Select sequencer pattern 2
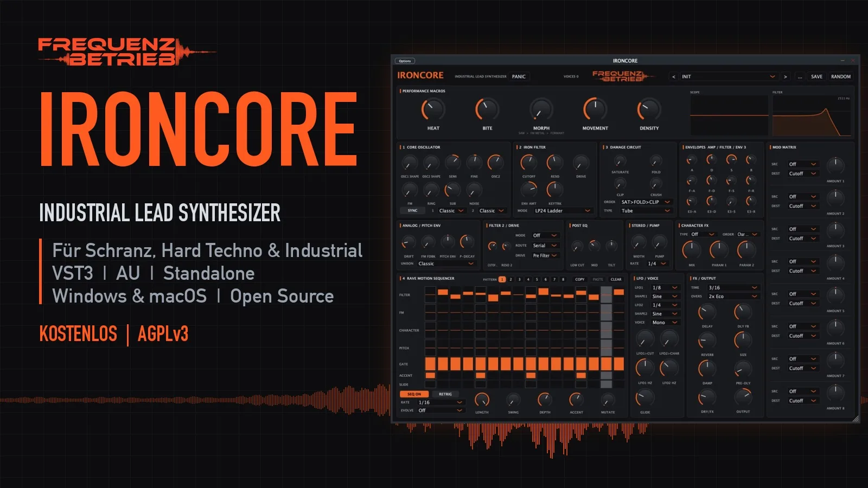 pyautogui.click(x=510, y=279)
